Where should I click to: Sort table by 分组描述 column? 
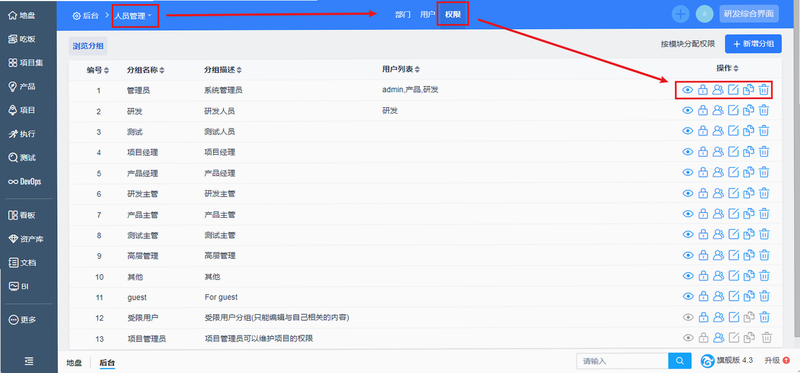(223, 70)
